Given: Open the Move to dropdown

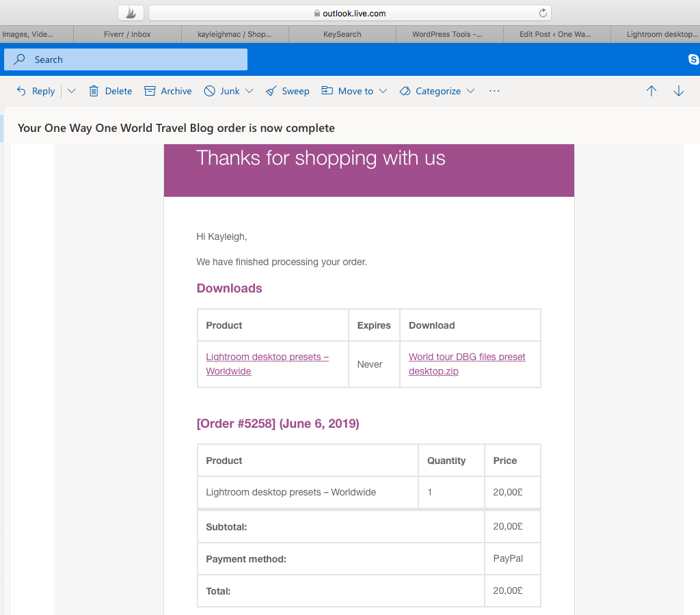Looking at the screenshot, I should click(x=355, y=91).
